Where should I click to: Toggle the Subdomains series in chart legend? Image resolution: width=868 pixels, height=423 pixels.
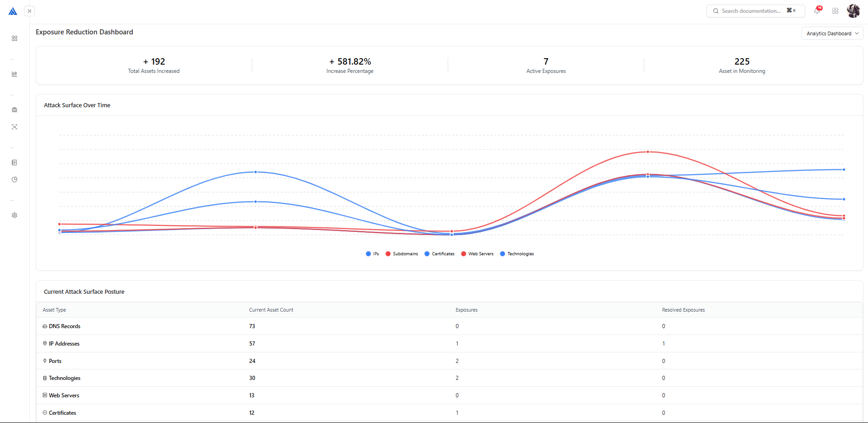pyautogui.click(x=402, y=254)
